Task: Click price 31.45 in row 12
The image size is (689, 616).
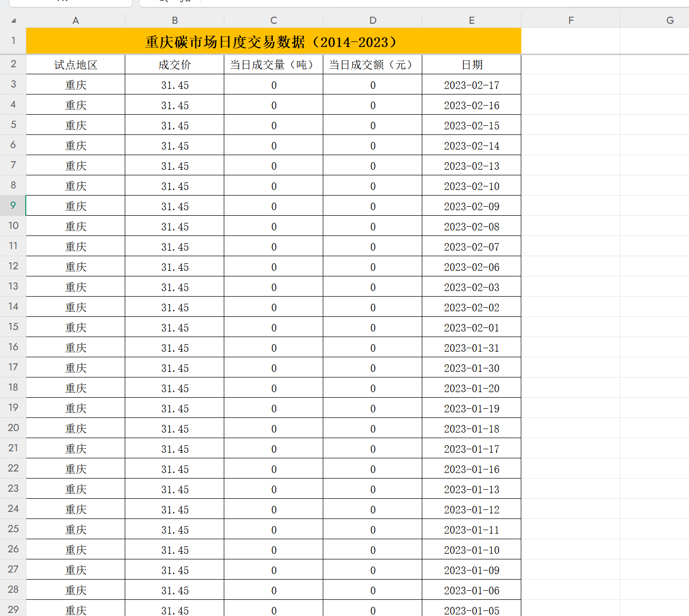Action: (175, 267)
